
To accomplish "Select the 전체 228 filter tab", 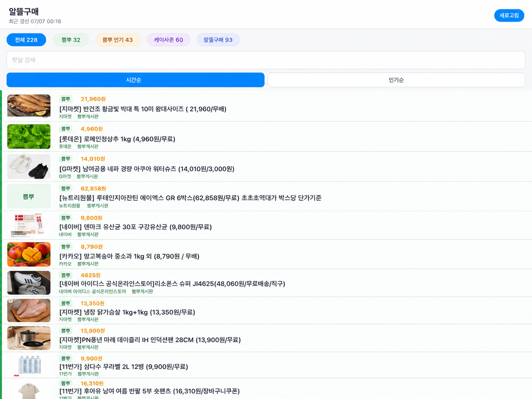I will point(26,40).
